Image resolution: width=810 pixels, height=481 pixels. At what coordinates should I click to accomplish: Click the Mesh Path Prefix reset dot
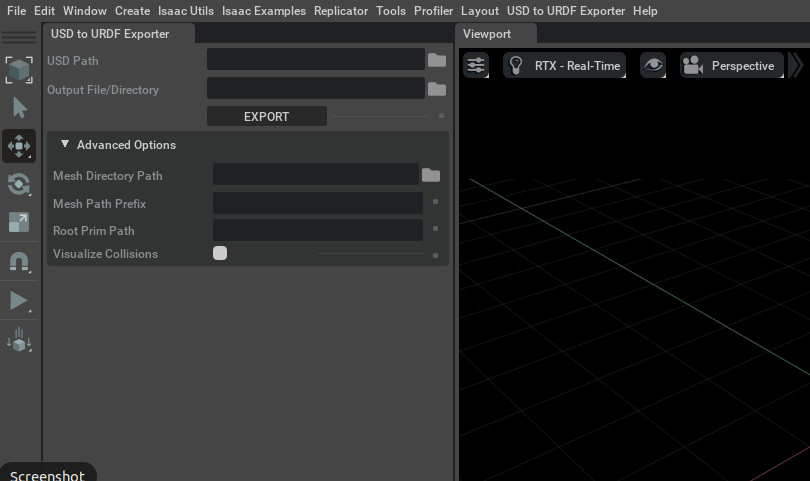pyautogui.click(x=435, y=202)
